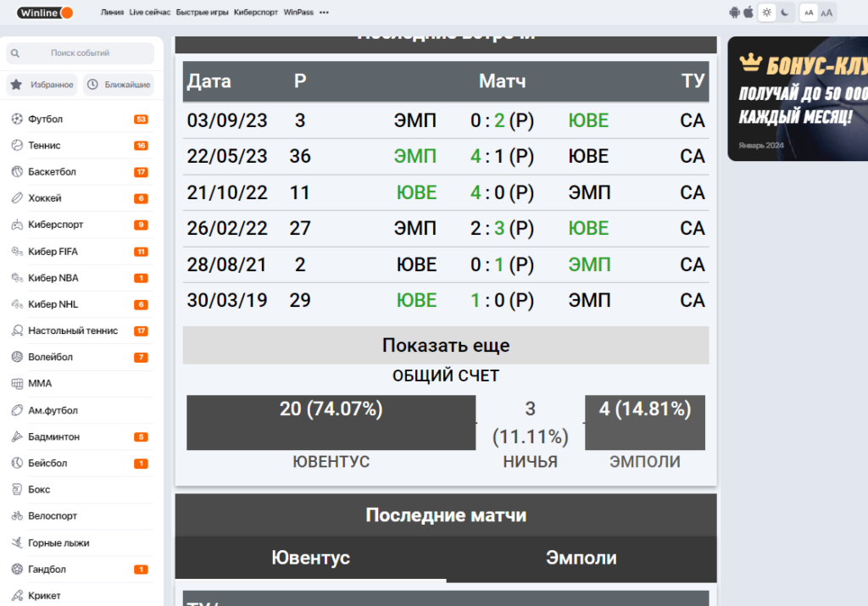The height and width of the screenshot is (606, 868).
Task: Switch to the Ювентус tab
Action: coord(310,558)
